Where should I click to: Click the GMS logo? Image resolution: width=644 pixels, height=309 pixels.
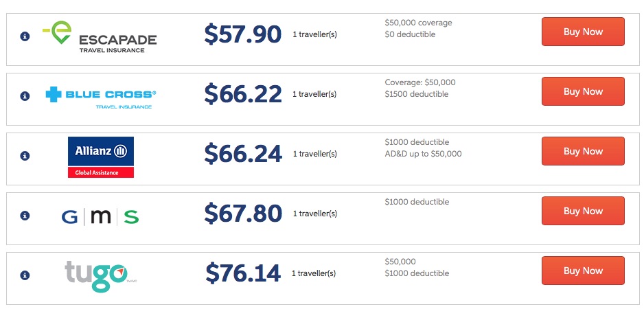coord(100,217)
